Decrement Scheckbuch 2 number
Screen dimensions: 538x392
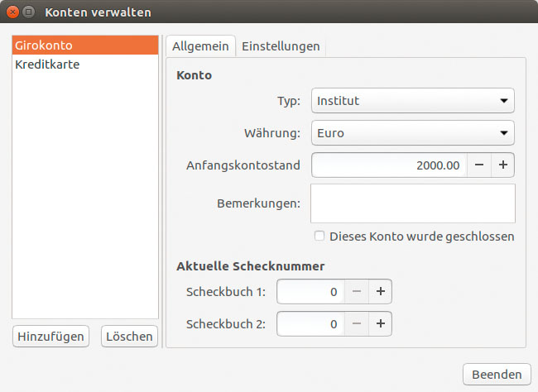tap(357, 323)
